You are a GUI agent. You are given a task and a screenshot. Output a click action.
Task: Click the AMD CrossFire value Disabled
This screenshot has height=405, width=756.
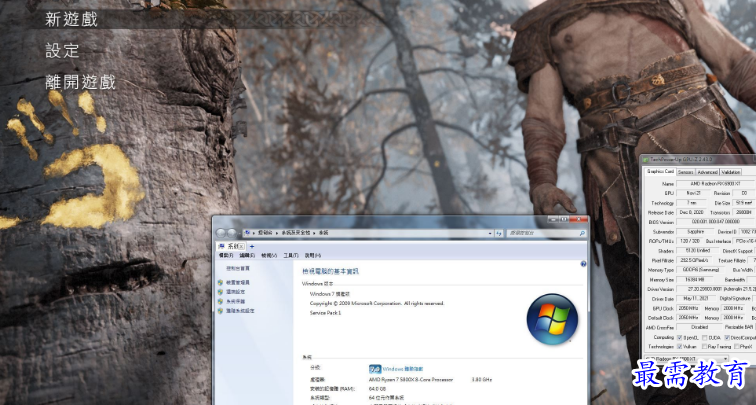tap(700, 327)
